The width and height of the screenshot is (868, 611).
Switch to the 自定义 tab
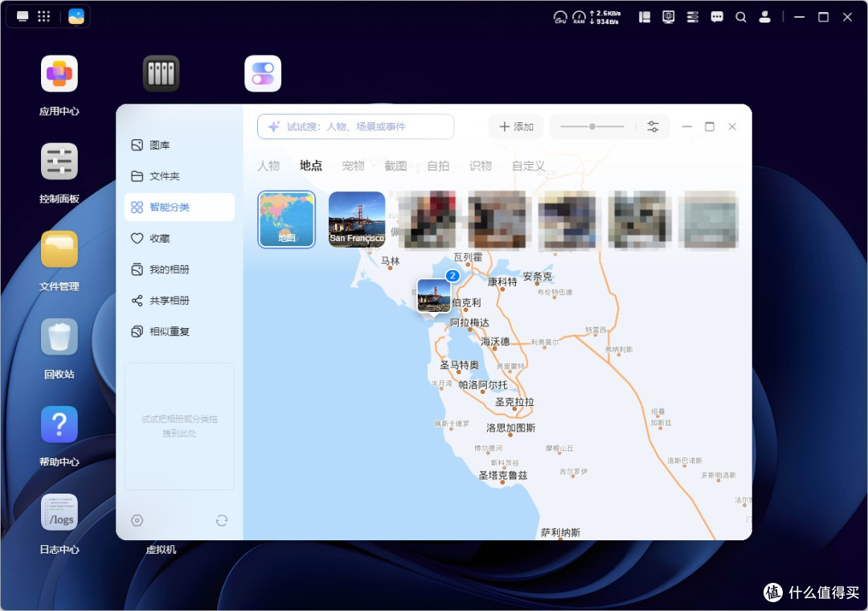[x=528, y=166]
